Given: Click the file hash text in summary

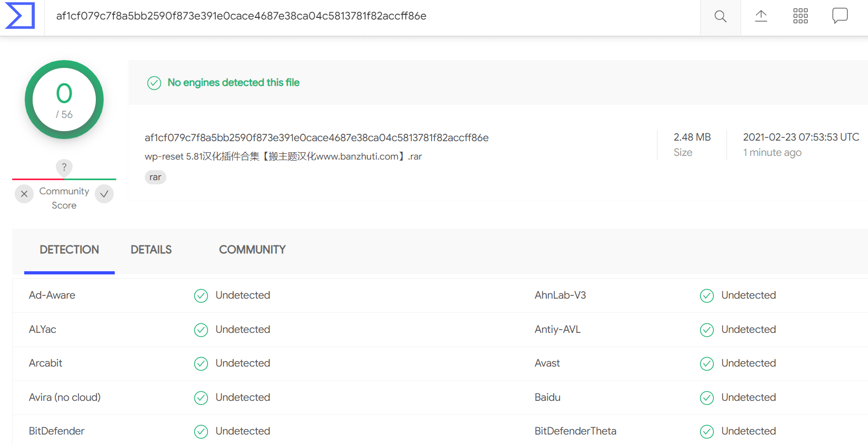Looking at the screenshot, I should coord(316,137).
